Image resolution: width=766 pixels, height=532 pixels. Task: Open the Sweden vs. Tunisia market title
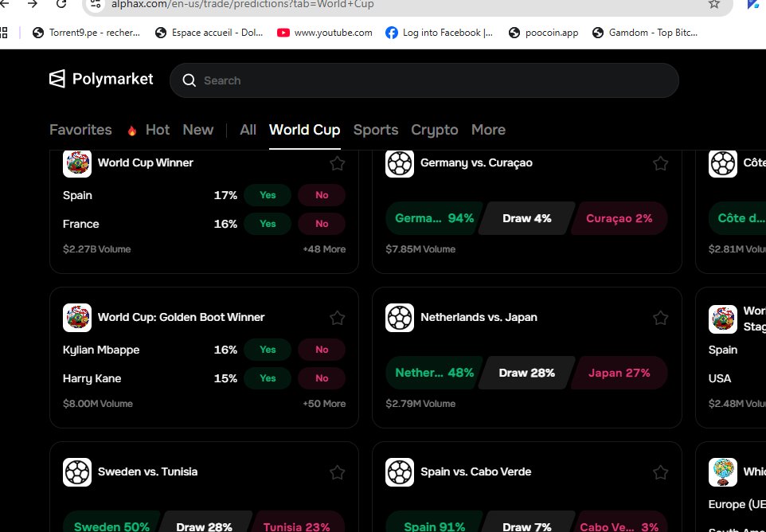pos(147,472)
